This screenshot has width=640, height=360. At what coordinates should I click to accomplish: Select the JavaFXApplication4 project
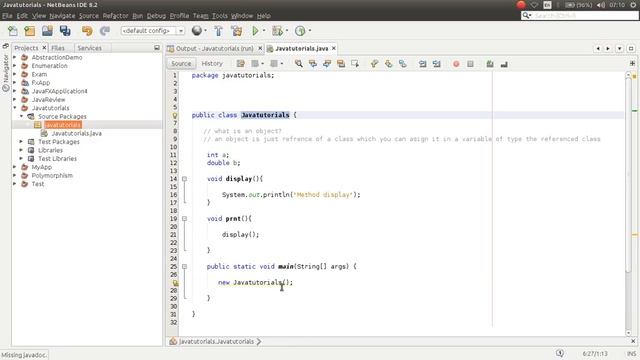click(x=60, y=91)
